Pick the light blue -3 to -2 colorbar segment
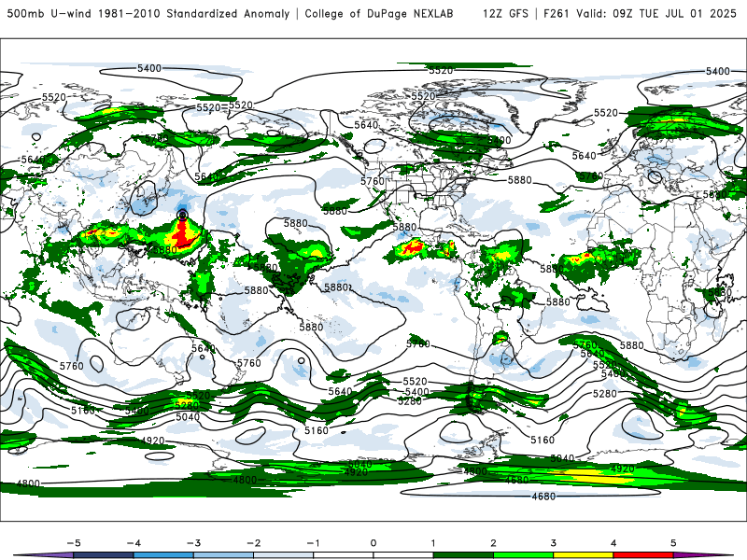The image size is (747, 560). 223,555
